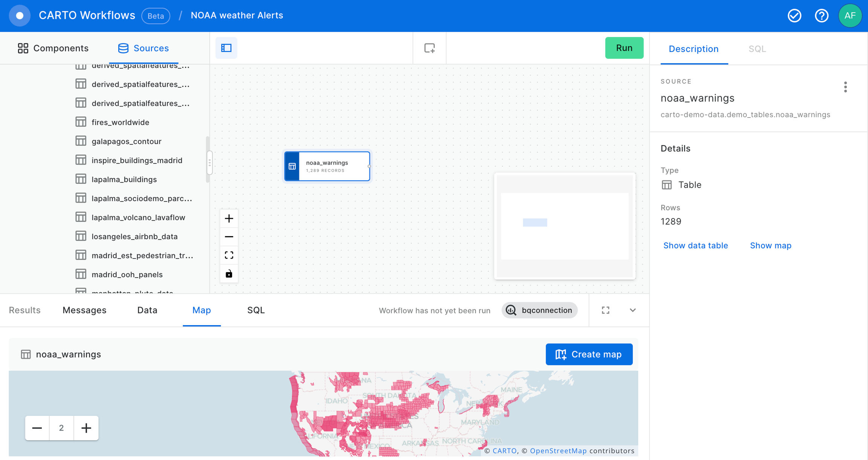Fit workflow canvas to view
The image size is (868, 460).
[x=229, y=255]
